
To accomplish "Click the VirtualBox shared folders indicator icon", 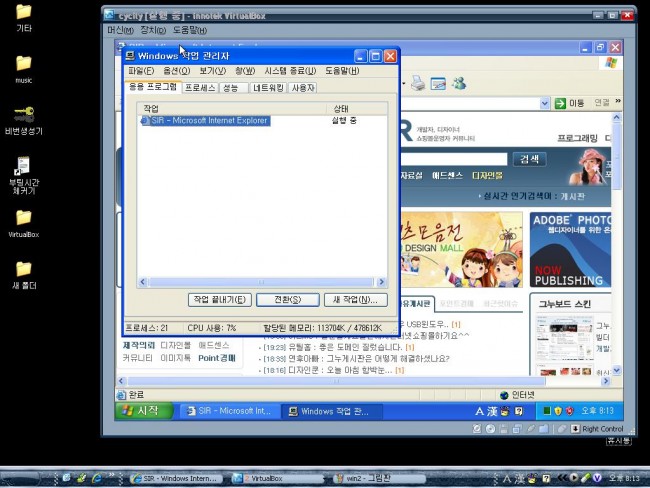I will pyautogui.click(x=543, y=429).
